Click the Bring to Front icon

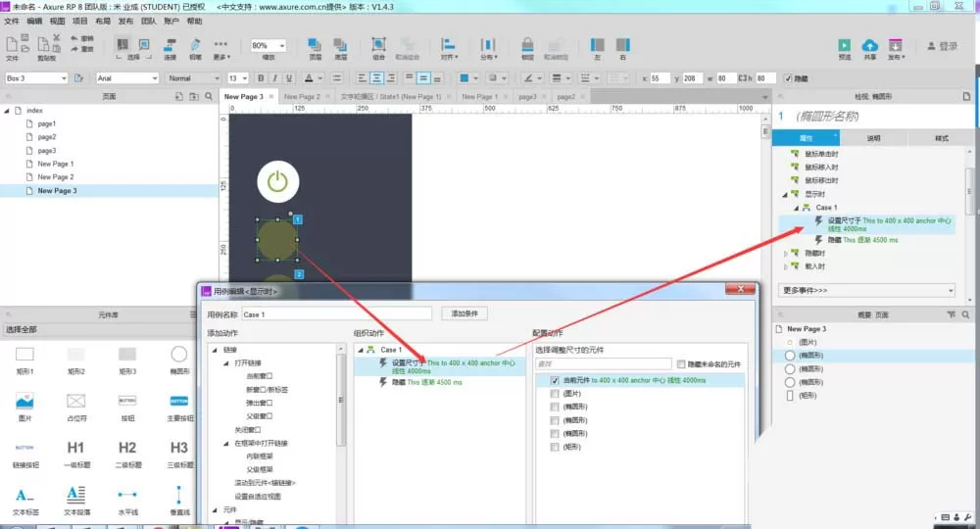[x=315, y=44]
